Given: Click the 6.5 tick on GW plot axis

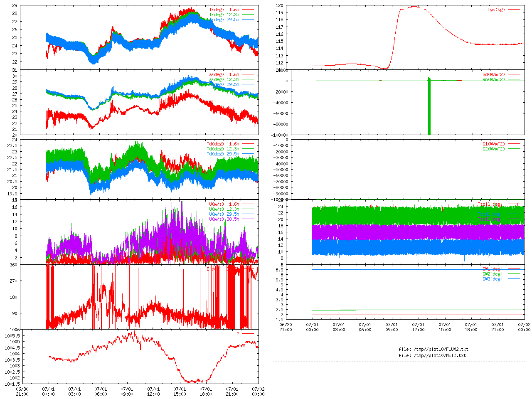Looking at the screenshot, I should tap(280, 270).
